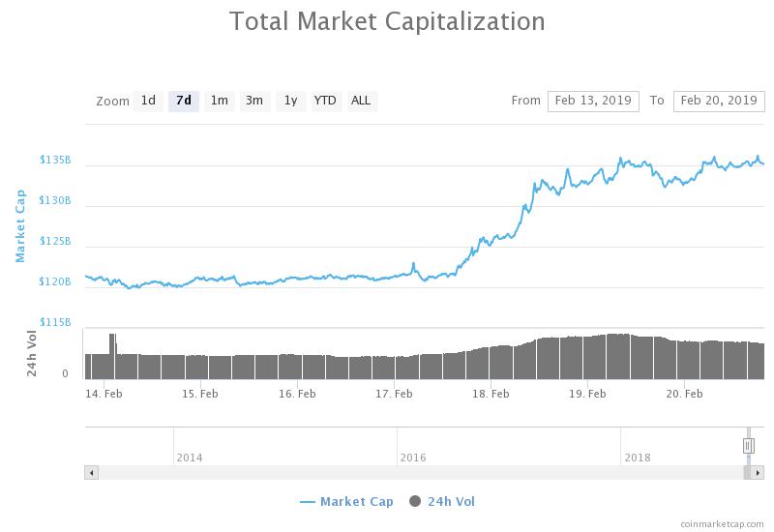Choose the 3m zoom option
The height and width of the screenshot is (532, 774).
(254, 102)
